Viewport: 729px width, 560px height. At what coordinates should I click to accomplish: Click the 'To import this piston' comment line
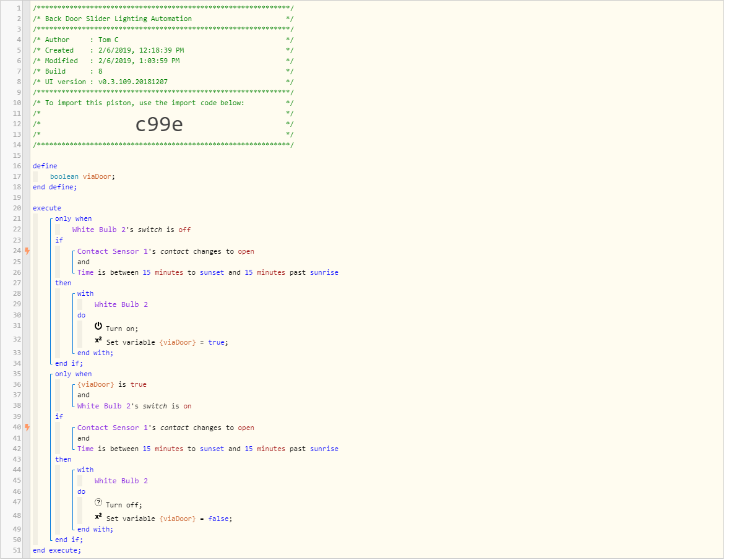(x=163, y=103)
